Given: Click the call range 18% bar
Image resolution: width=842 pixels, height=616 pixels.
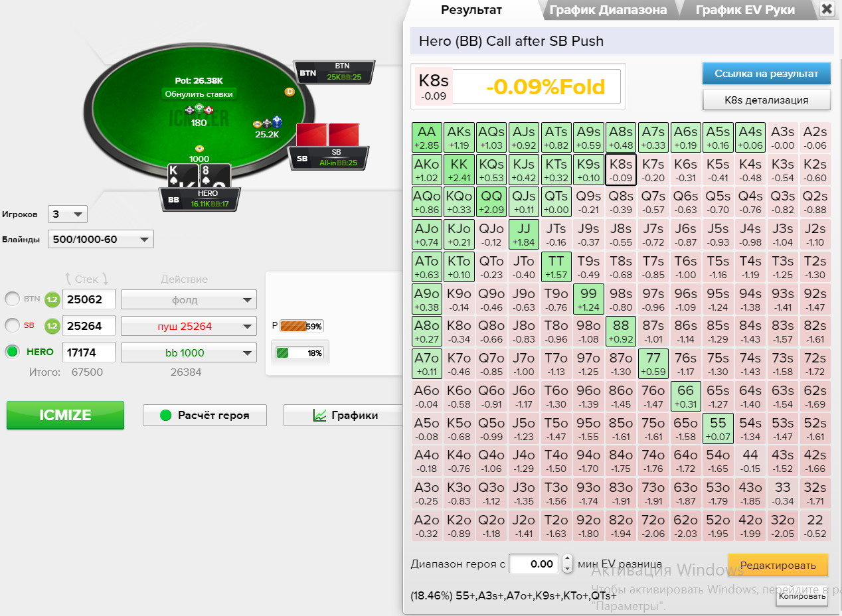Looking at the screenshot, I should click(x=299, y=353).
